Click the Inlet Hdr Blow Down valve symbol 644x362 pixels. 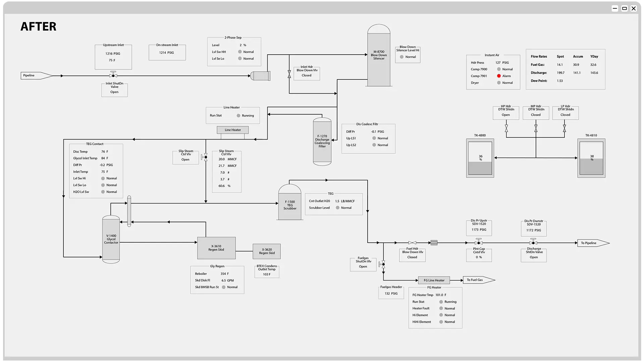point(289,74)
